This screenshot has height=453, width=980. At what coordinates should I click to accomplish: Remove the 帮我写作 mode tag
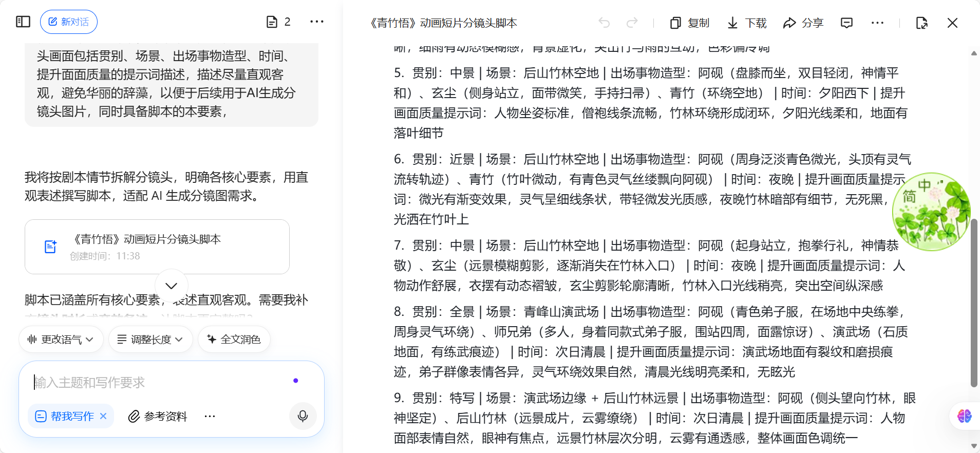pos(103,416)
